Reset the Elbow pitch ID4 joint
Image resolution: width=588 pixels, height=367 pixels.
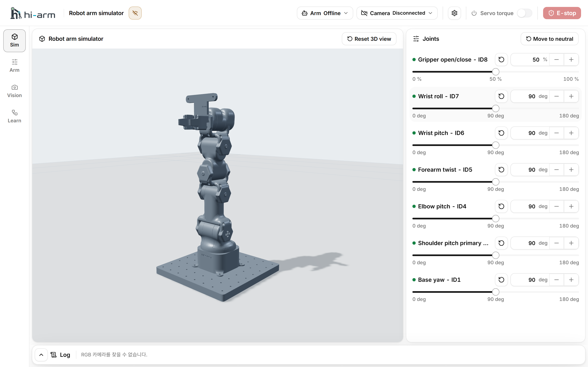click(501, 206)
